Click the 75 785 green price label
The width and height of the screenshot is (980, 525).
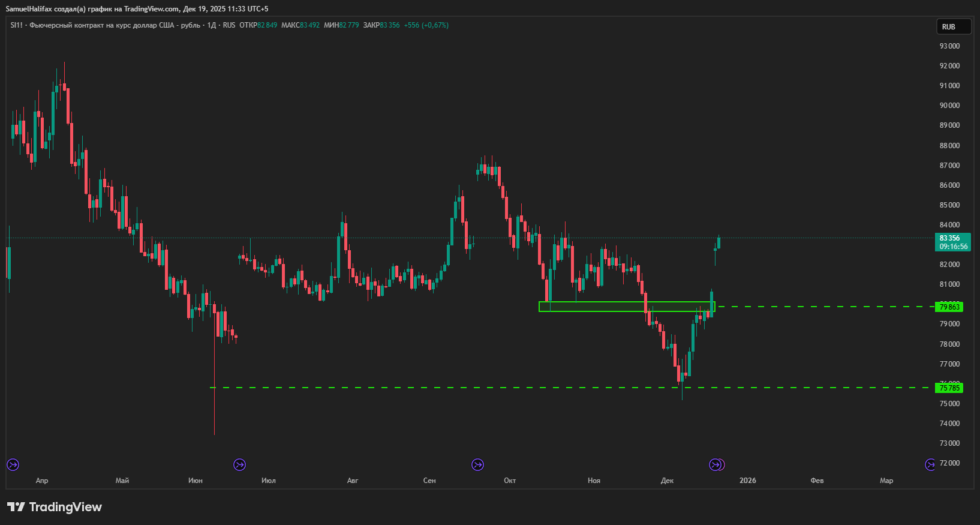949,388
